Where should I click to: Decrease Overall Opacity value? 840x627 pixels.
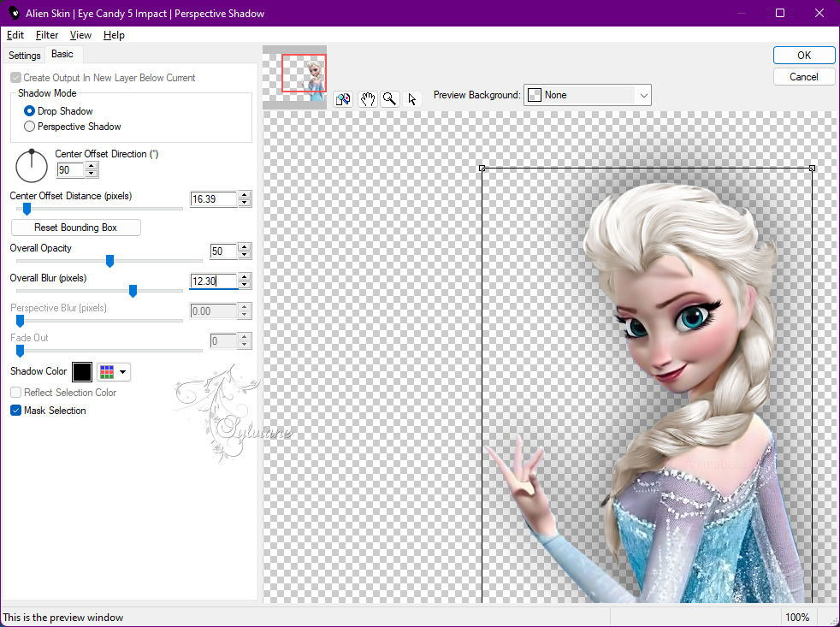[x=245, y=255]
